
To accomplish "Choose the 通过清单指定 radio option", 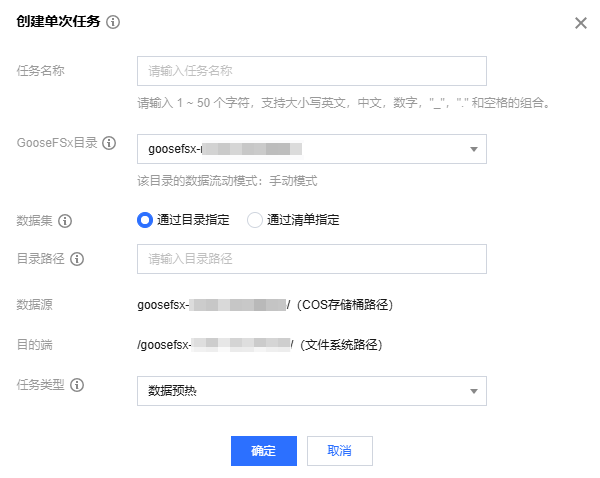I will [x=254, y=220].
